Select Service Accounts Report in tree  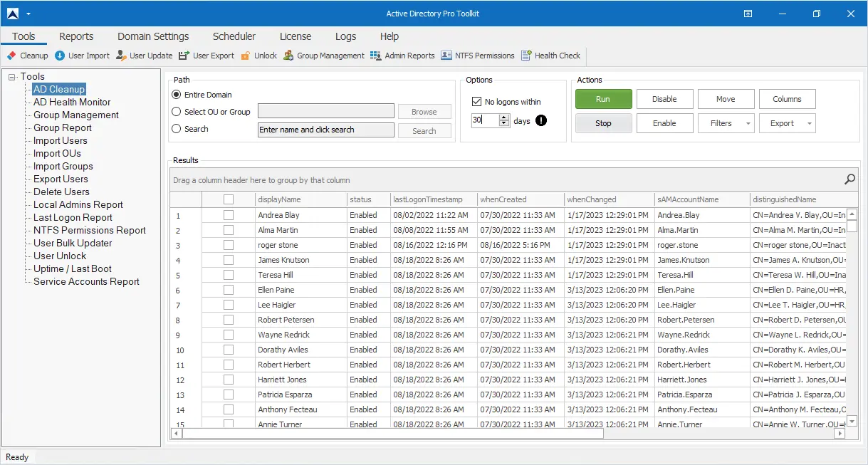pos(86,281)
